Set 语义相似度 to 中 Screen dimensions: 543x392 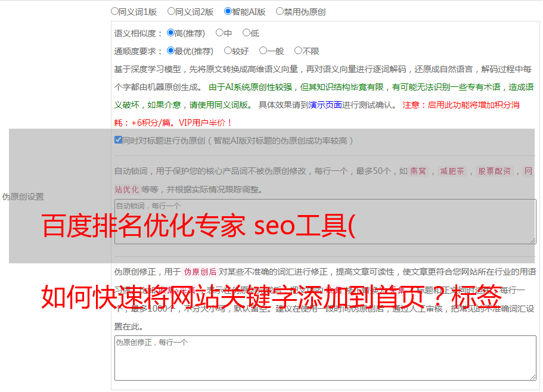(x=219, y=33)
